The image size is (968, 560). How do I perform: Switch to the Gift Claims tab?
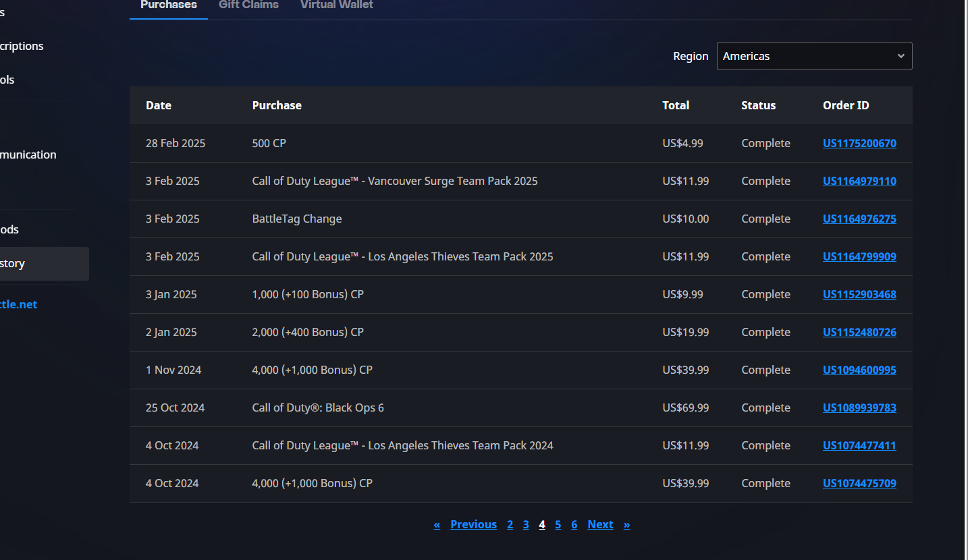[x=248, y=5]
